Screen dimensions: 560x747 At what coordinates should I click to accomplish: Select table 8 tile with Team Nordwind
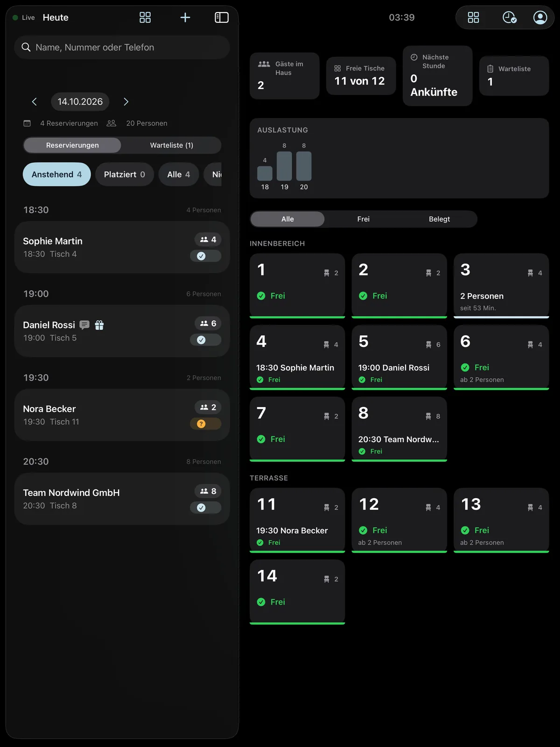pos(399,429)
